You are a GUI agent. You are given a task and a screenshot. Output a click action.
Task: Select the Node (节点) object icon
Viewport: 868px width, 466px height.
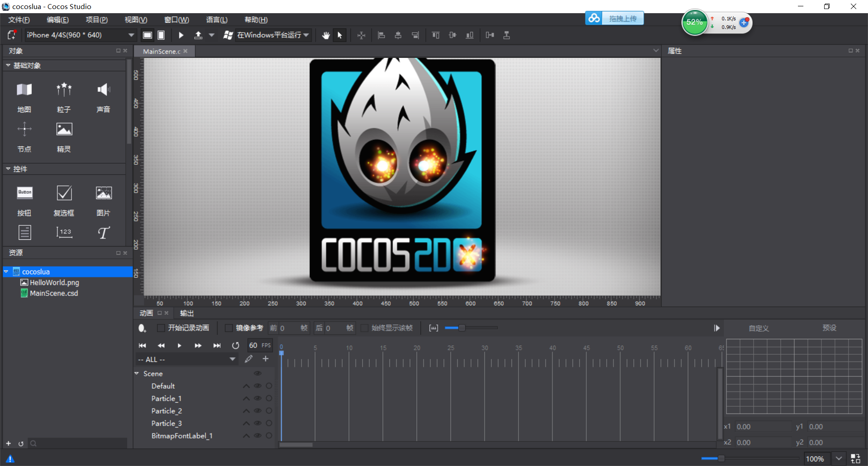[24, 129]
